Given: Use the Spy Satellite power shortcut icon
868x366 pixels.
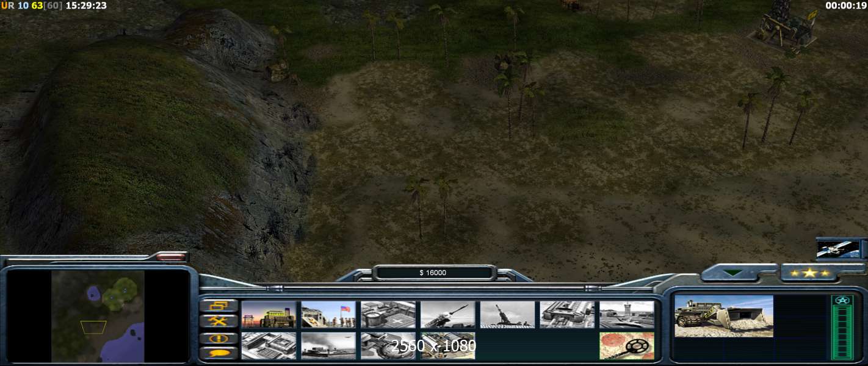Looking at the screenshot, I should [839, 249].
